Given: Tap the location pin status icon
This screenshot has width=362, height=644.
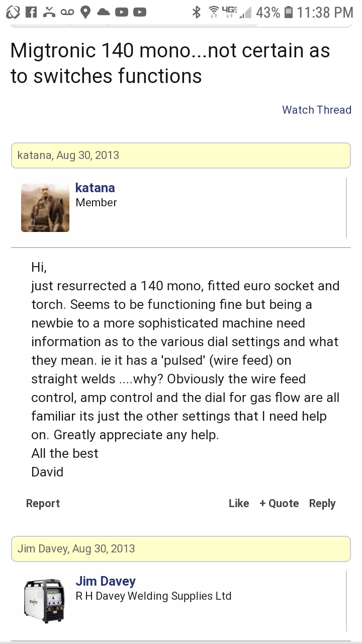Looking at the screenshot, I should [x=85, y=12].
